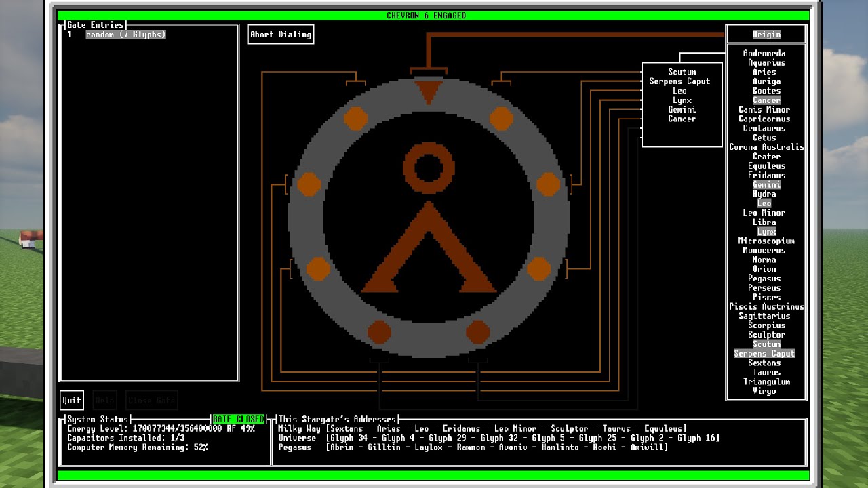The width and height of the screenshot is (868, 488).
Task: Click the "Capacitors Installed: 1/3" line
Action: coord(125,439)
